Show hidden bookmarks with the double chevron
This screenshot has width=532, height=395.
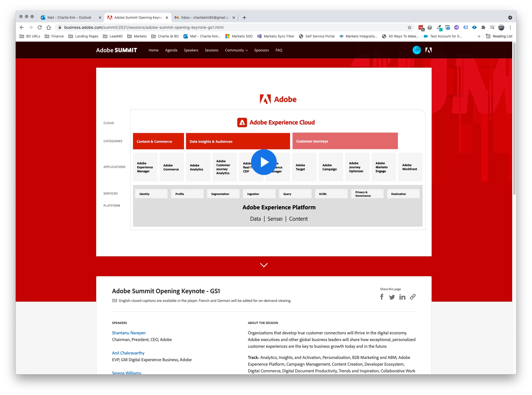tap(479, 36)
